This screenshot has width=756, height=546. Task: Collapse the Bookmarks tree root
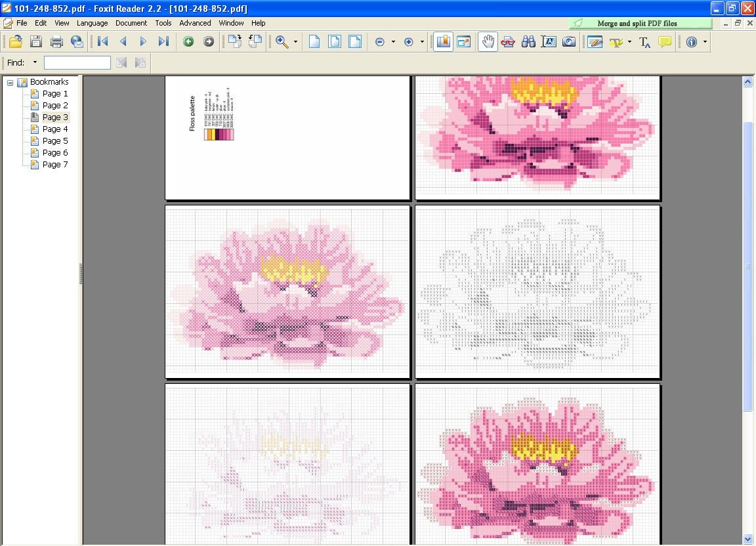9,81
